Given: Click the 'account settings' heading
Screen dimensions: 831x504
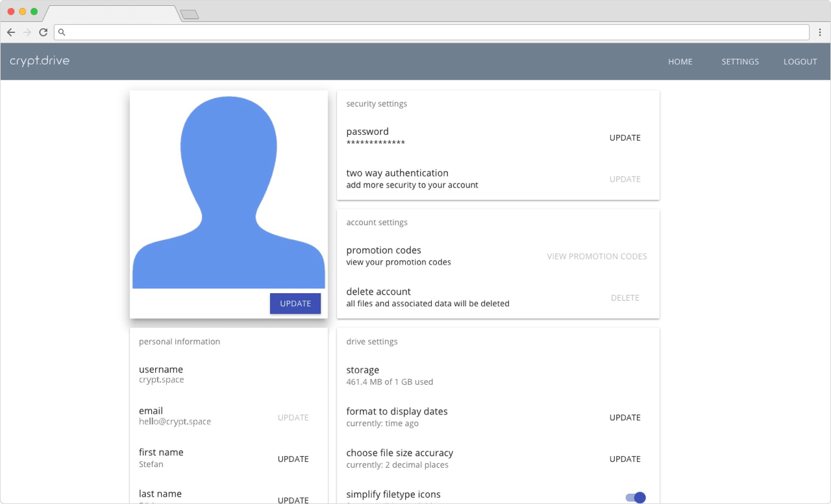Looking at the screenshot, I should (x=377, y=222).
